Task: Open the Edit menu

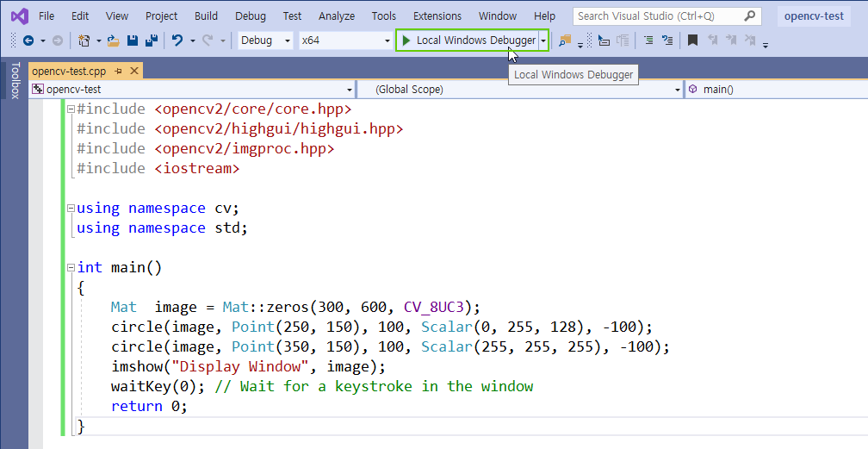Action: pyautogui.click(x=80, y=16)
